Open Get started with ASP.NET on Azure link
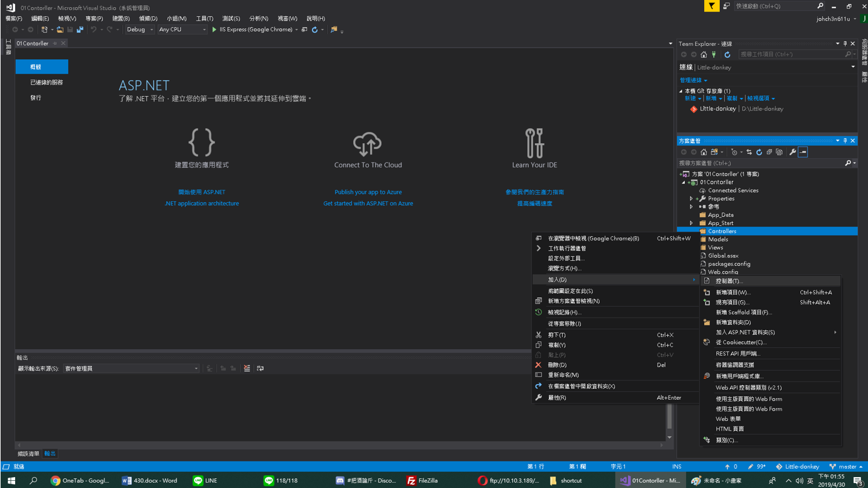Screen dimensions: 868x488 pos(368,204)
